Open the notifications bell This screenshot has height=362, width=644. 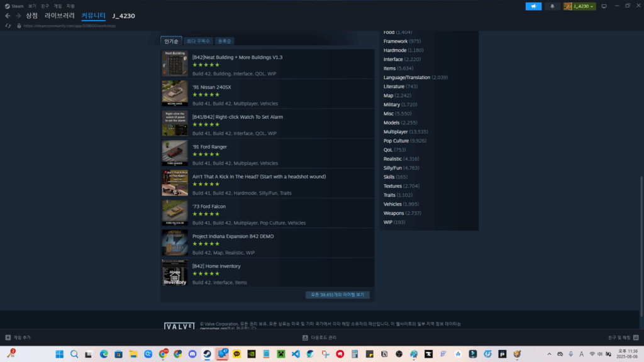coord(552,6)
